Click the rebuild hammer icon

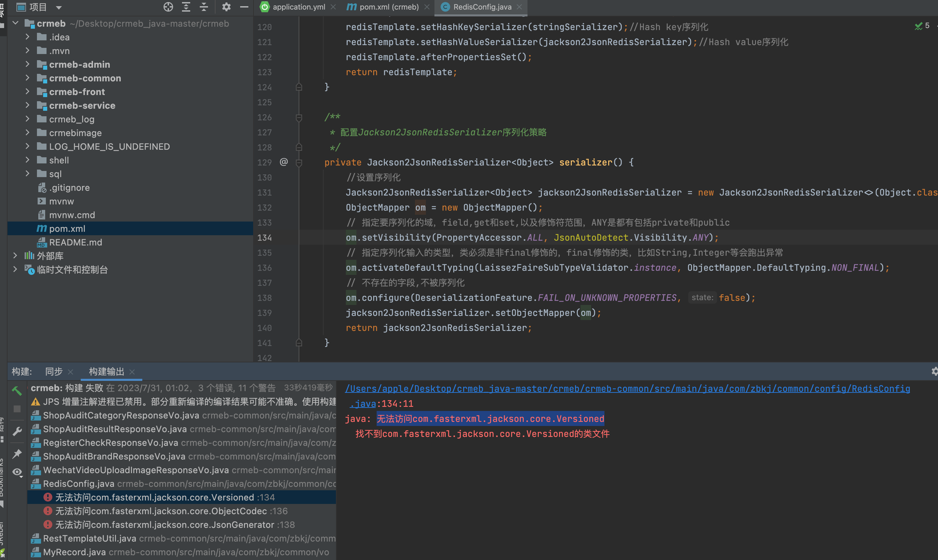click(17, 390)
